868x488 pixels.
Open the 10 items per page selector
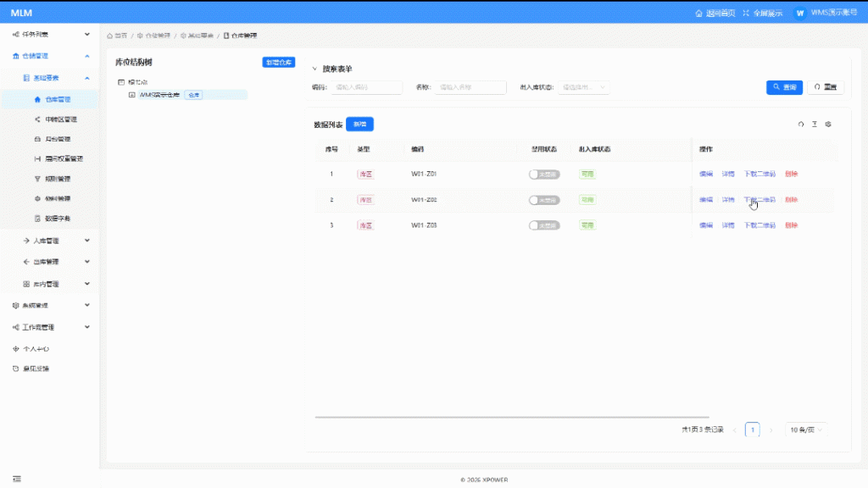click(806, 430)
